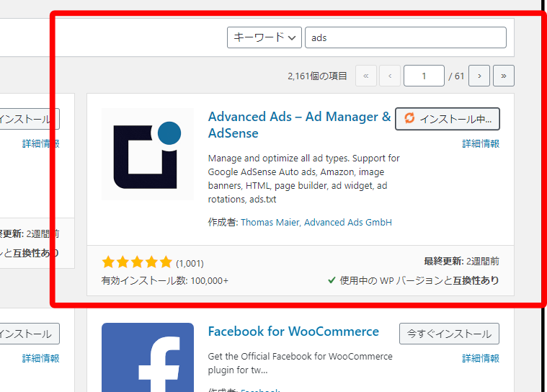Viewport: 547px width, 392px height.
Task: Go to first page of results
Action: pyautogui.click(x=365, y=76)
